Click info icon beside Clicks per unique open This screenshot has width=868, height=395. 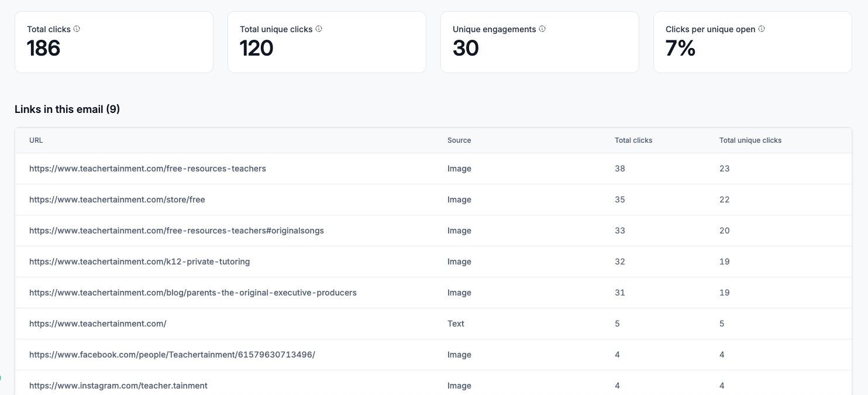tap(762, 29)
